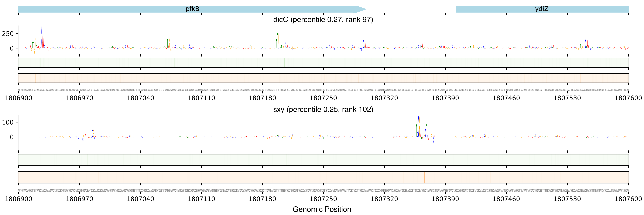The image size is (644, 215).
Task: Click the orange stripe in dicC orange heatmap
Action: pos(36,78)
